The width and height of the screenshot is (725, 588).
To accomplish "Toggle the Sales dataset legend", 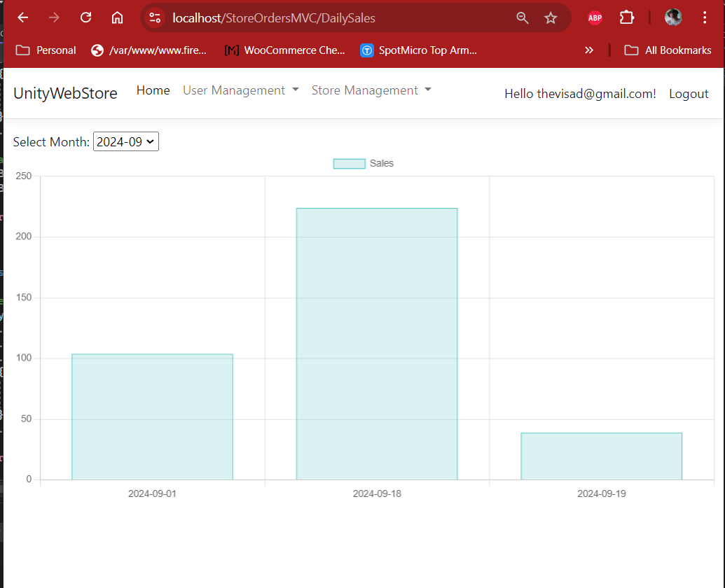I will pos(363,163).
